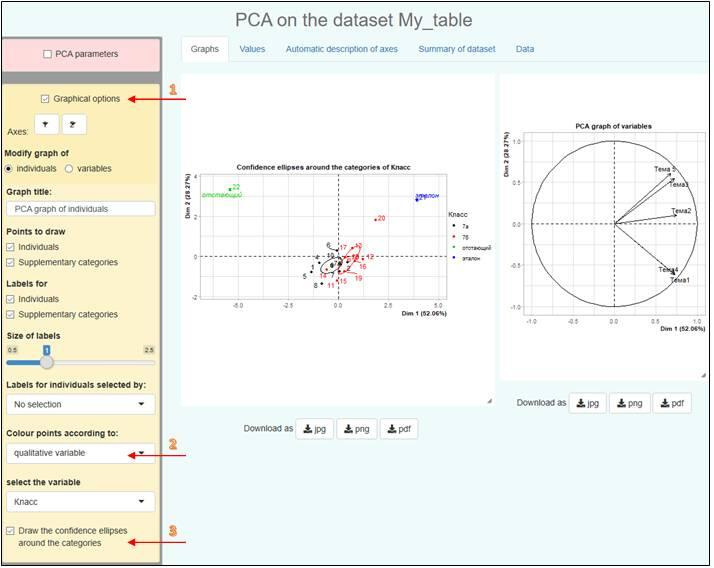Click the second Axes selector box
This screenshot has width=714, height=568.
pos(74,124)
